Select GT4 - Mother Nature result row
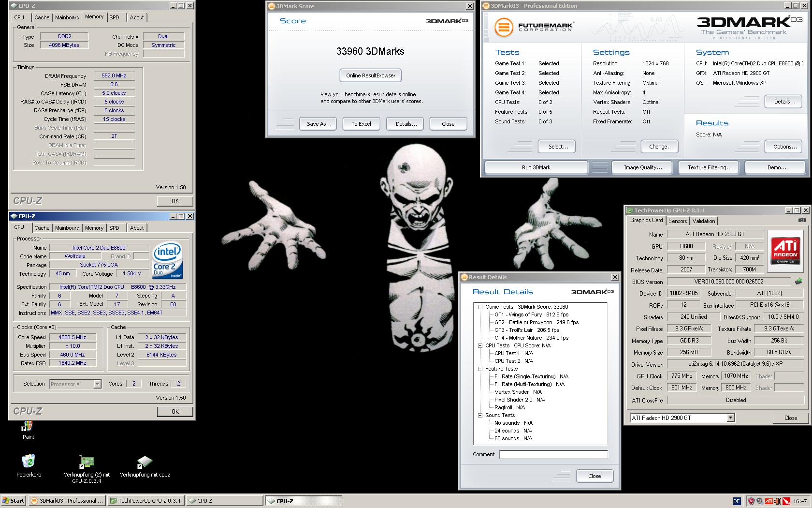812x508 pixels. [x=531, y=338]
